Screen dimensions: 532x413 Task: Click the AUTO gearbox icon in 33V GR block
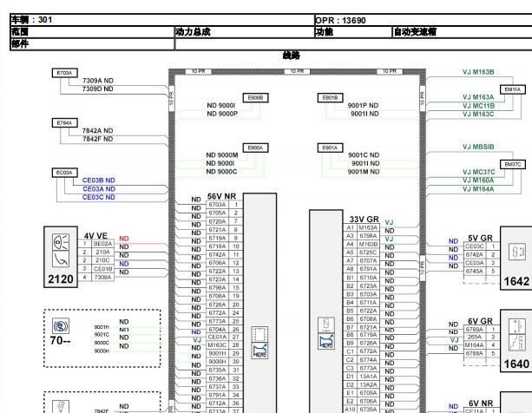326,341
